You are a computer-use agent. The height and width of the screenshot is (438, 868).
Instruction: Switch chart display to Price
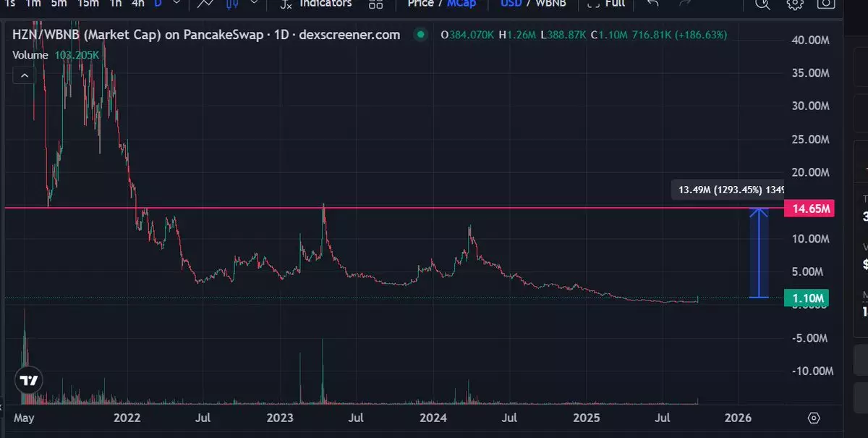click(420, 4)
